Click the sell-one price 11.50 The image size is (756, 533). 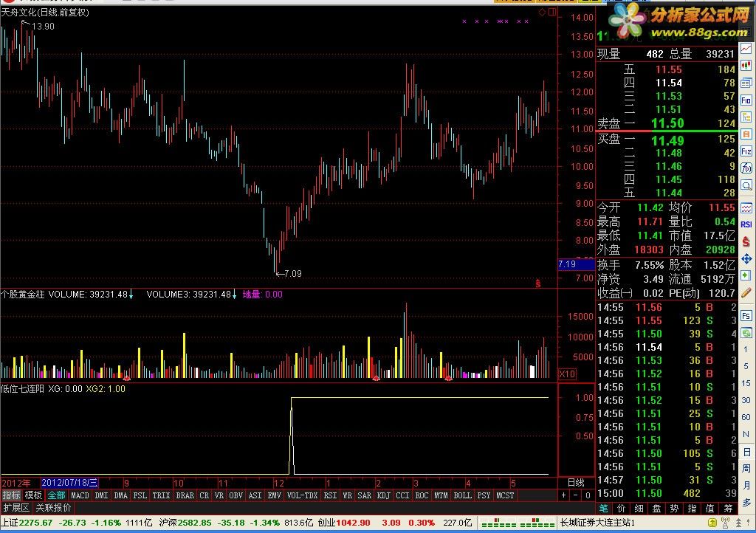667,123
